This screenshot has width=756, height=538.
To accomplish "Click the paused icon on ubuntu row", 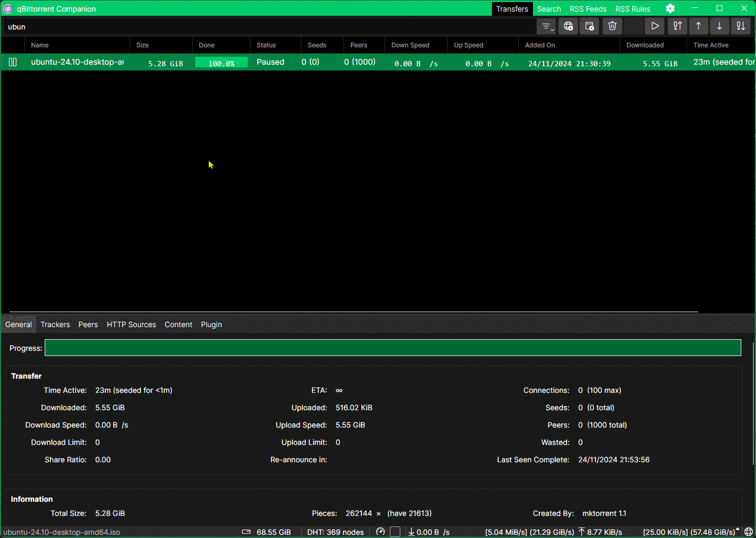I will (13, 62).
